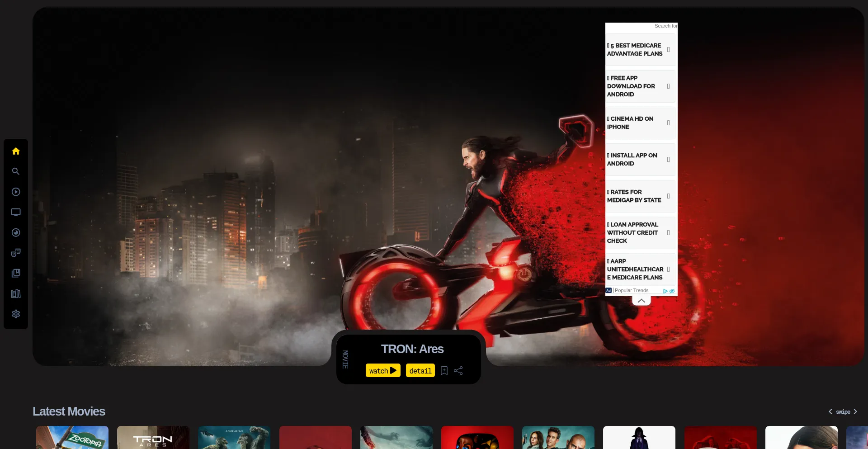Viewport: 868px width, 449px height.
Task: Open the Netflix film poster with giant monsters
Action: point(234,437)
